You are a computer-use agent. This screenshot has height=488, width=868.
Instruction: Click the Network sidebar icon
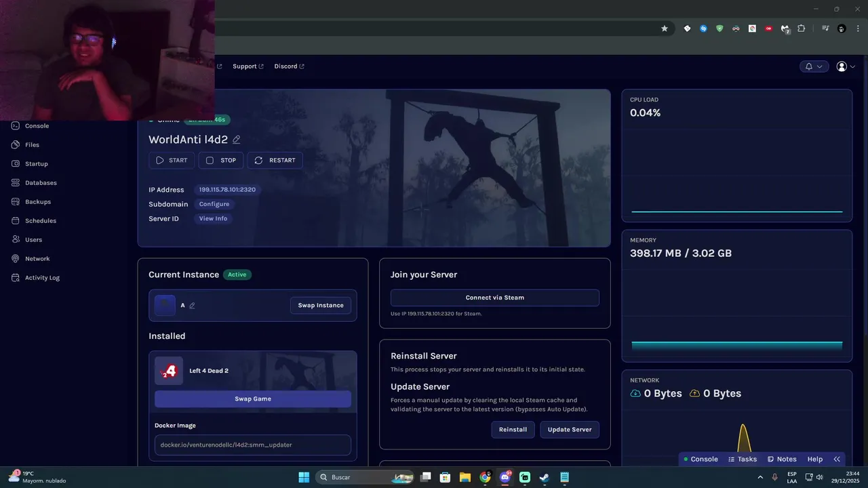[x=16, y=259]
